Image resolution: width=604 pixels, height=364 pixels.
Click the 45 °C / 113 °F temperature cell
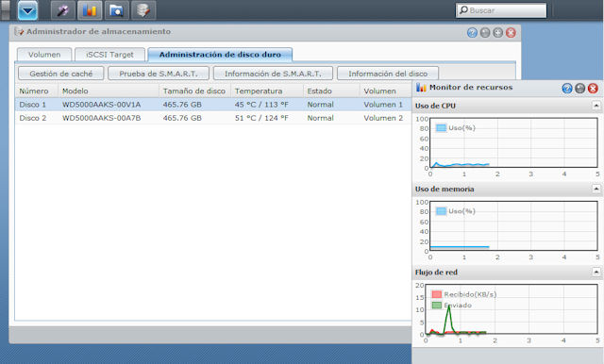(261, 105)
